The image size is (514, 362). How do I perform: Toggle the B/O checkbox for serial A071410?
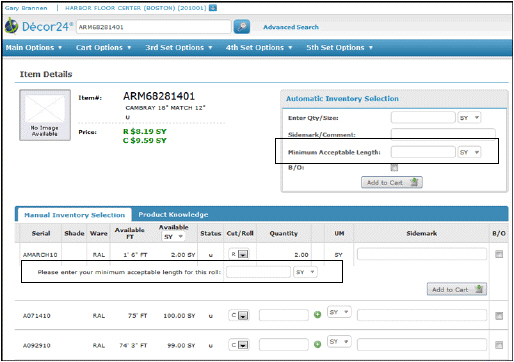[499, 316]
